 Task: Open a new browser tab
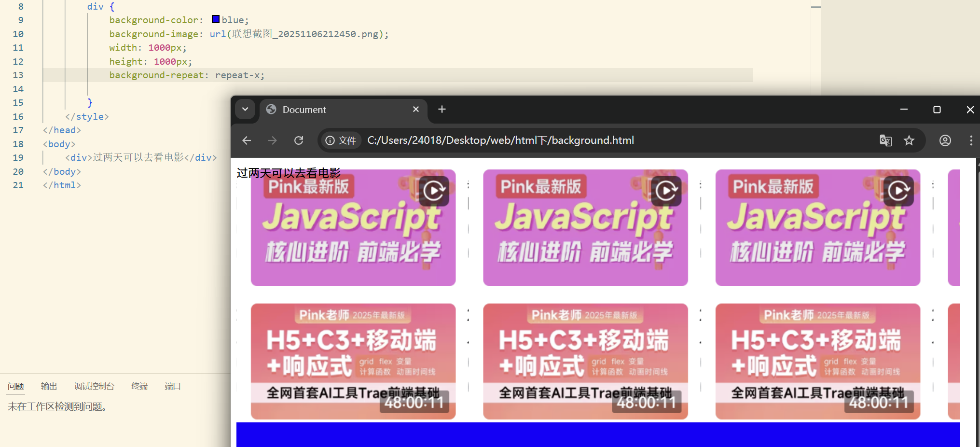pos(442,110)
